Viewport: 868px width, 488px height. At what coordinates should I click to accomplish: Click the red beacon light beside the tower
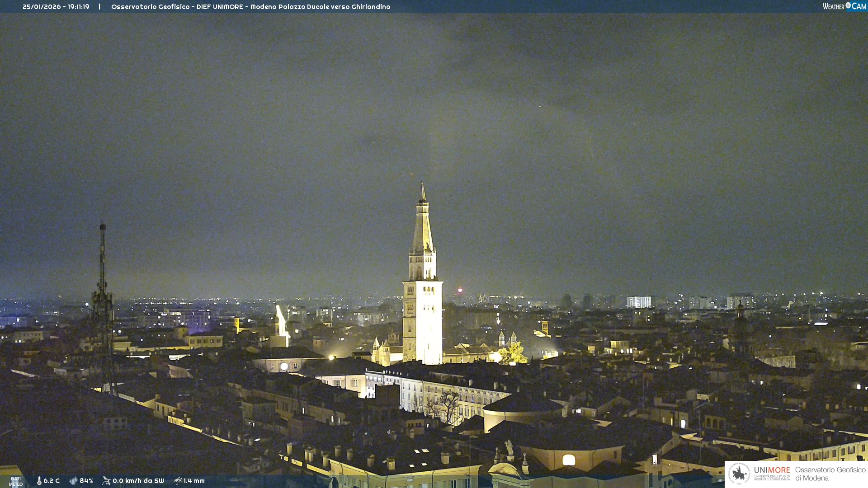coord(460,290)
